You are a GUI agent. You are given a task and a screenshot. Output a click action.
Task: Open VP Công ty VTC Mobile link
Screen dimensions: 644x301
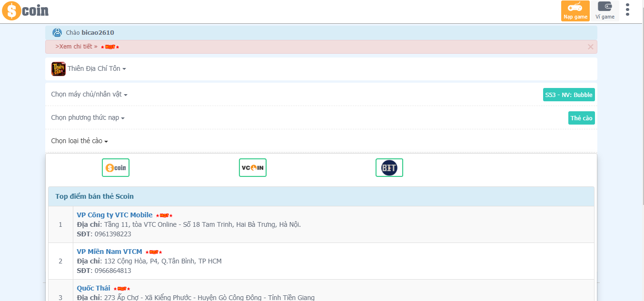[x=115, y=215]
